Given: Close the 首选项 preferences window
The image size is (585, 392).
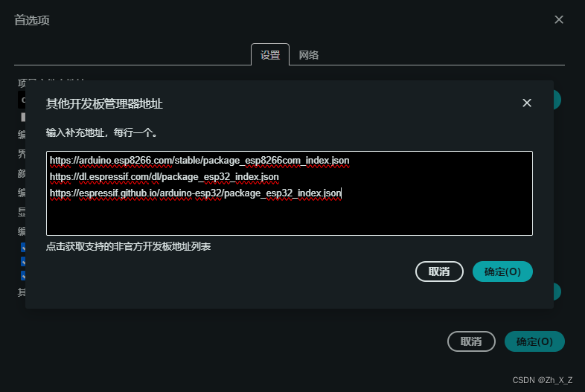Looking at the screenshot, I should [558, 19].
